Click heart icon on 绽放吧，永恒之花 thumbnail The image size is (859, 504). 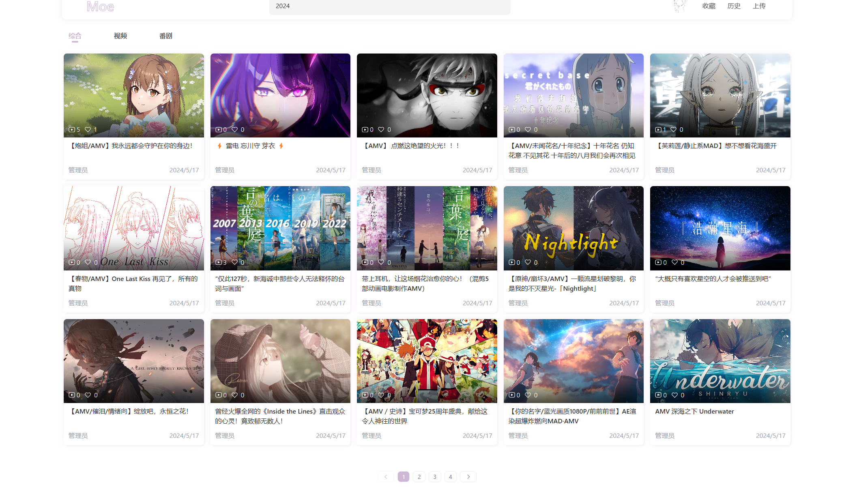pyautogui.click(x=88, y=395)
